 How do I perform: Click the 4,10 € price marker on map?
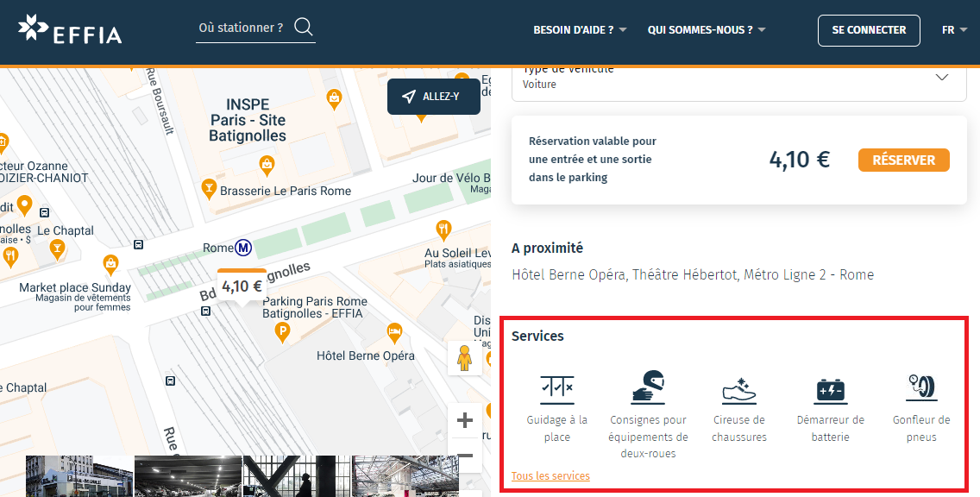pos(242,286)
